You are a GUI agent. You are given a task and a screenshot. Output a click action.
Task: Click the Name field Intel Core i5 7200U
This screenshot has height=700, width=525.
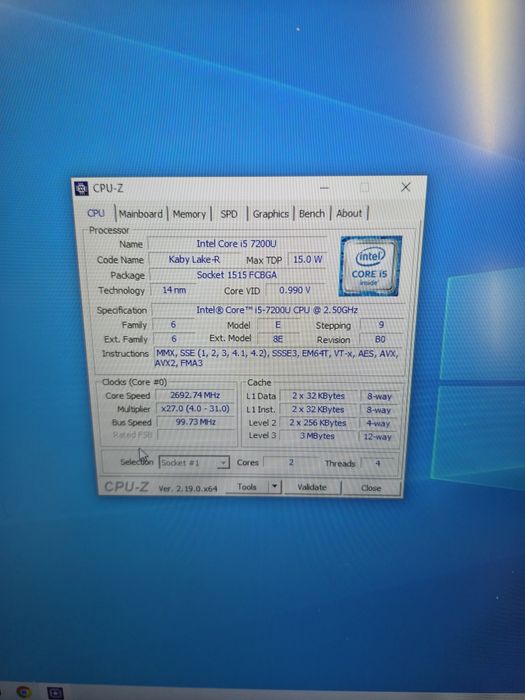tap(237, 244)
